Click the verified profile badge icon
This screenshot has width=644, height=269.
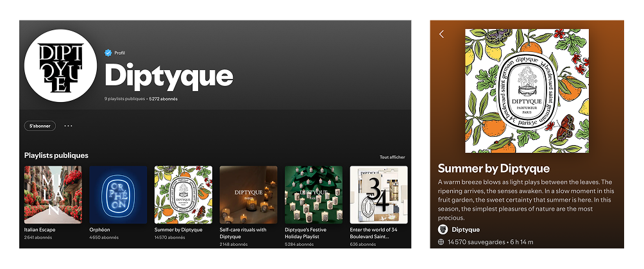pyautogui.click(x=108, y=53)
